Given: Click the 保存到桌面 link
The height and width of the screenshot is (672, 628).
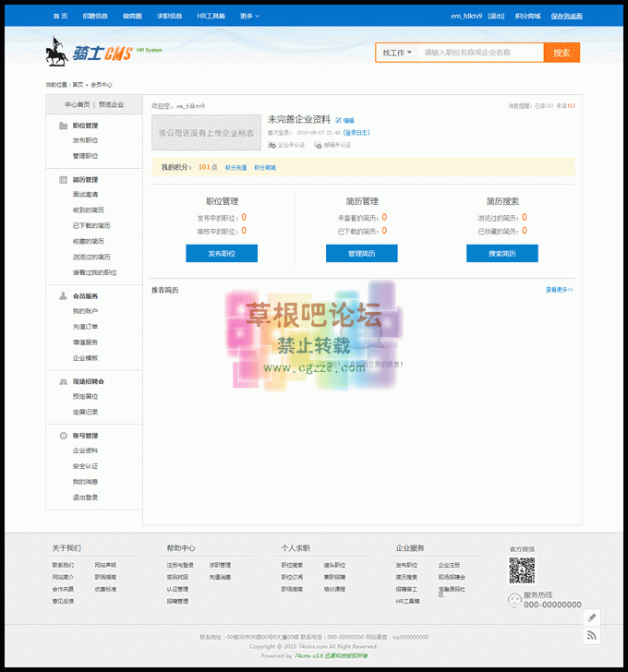Looking at the screenshot, I should (x=567, y=16).
